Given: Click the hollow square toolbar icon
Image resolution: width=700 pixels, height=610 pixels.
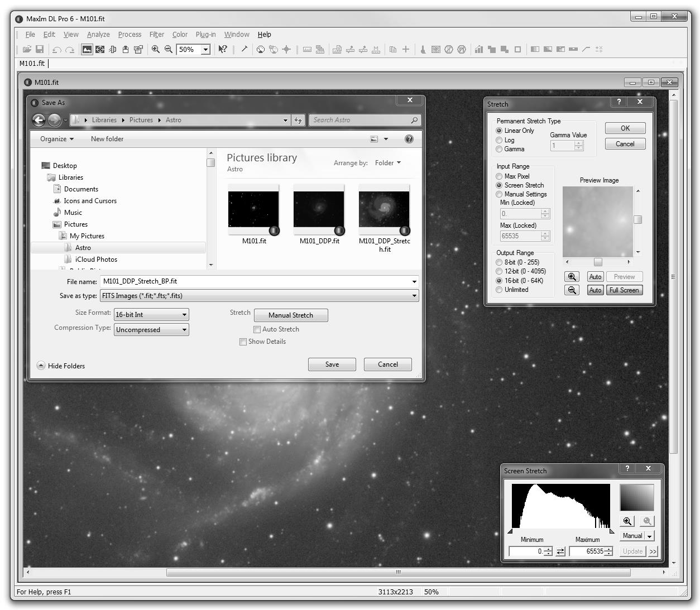Looking at the screenshot, I should tap(517, 49).
